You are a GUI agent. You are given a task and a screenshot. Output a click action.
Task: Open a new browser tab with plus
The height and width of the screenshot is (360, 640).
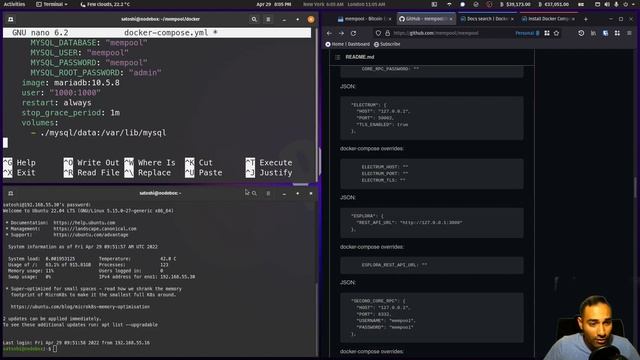[586, 19]
